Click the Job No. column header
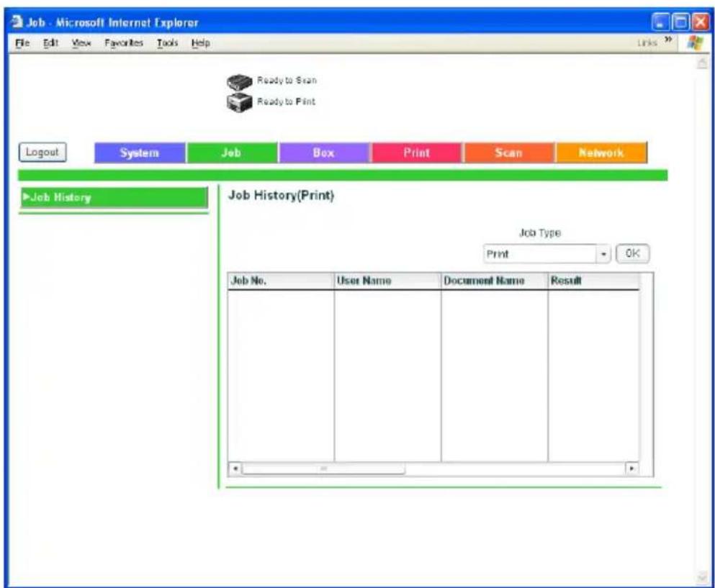The width and height of the screenshot is (715, 588). coord(281,281)
